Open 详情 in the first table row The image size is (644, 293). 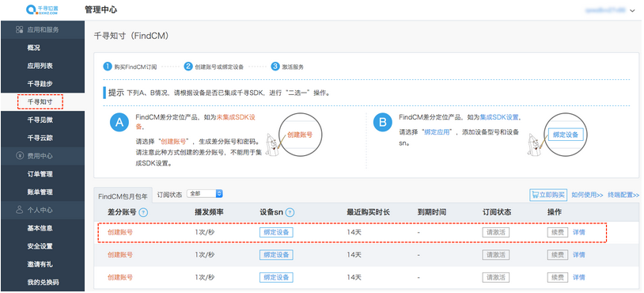(x=579, y=232)
